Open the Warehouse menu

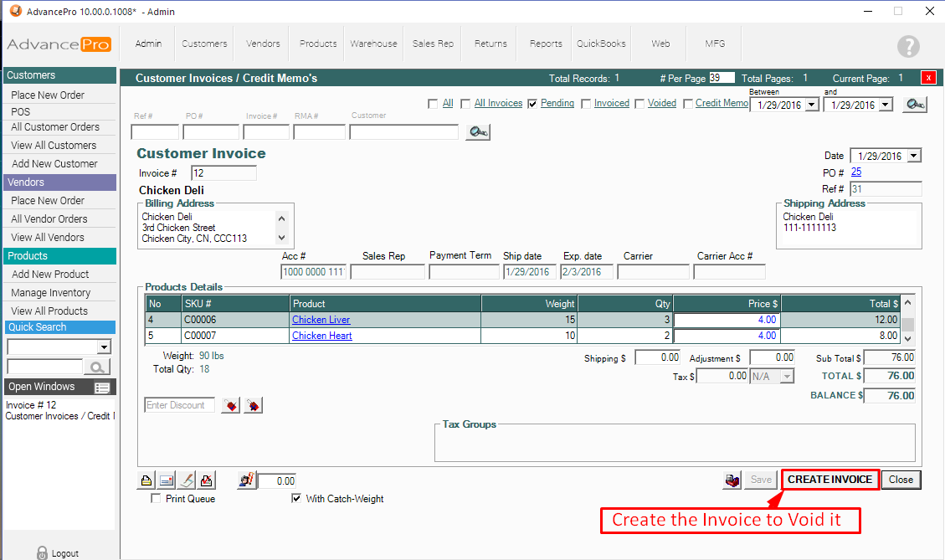373,44
